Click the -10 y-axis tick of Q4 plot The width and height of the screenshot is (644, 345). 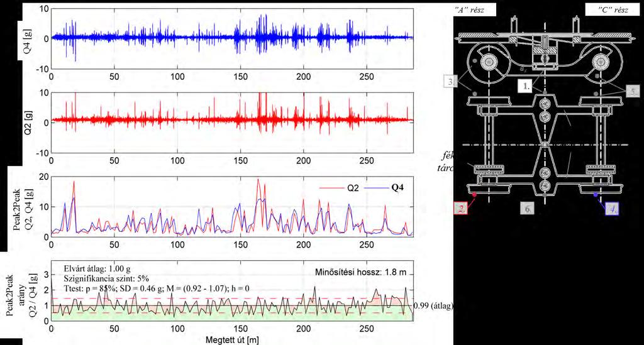click(x=42, y=69)
